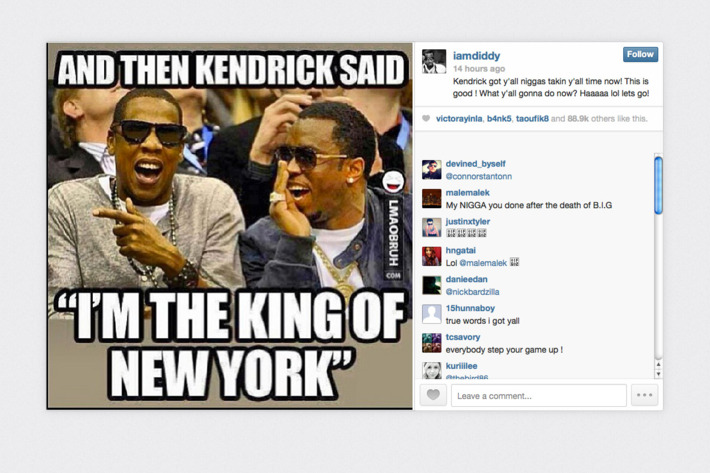Click the small heart icon near likes list
The image size is (710, 473).
pyautogui.click(x=426, y=119)
